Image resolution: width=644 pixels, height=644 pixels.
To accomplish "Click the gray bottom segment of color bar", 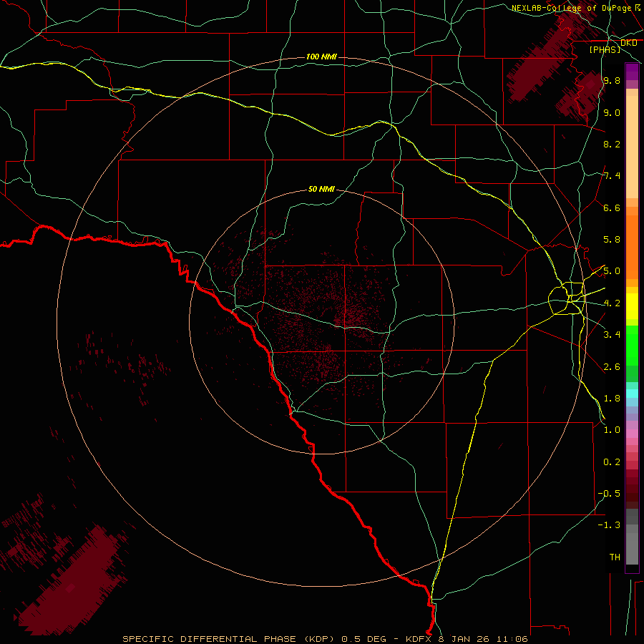I will click(x=632, y=548).
